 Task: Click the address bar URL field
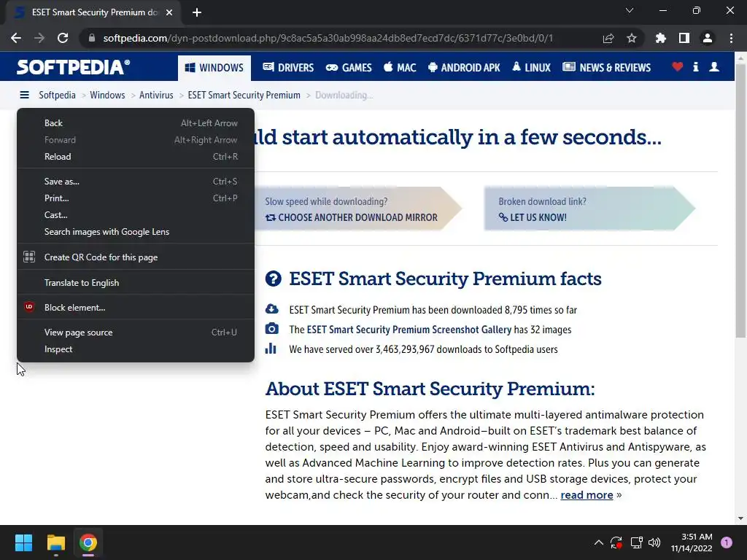click(328, 38)
